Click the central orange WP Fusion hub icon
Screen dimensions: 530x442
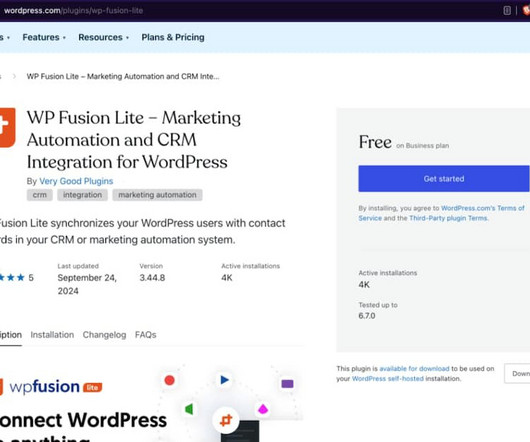coord(226,420)
